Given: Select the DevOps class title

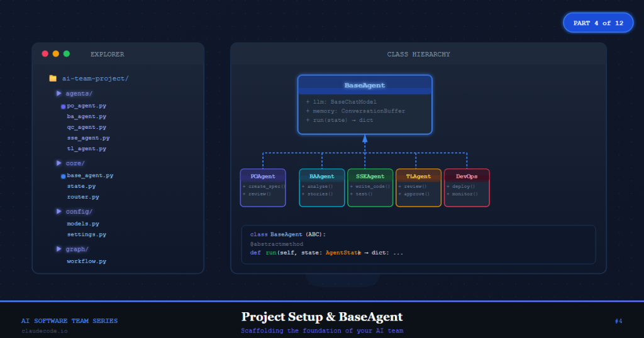Looking at the screenshot, I should pos(467,177).
